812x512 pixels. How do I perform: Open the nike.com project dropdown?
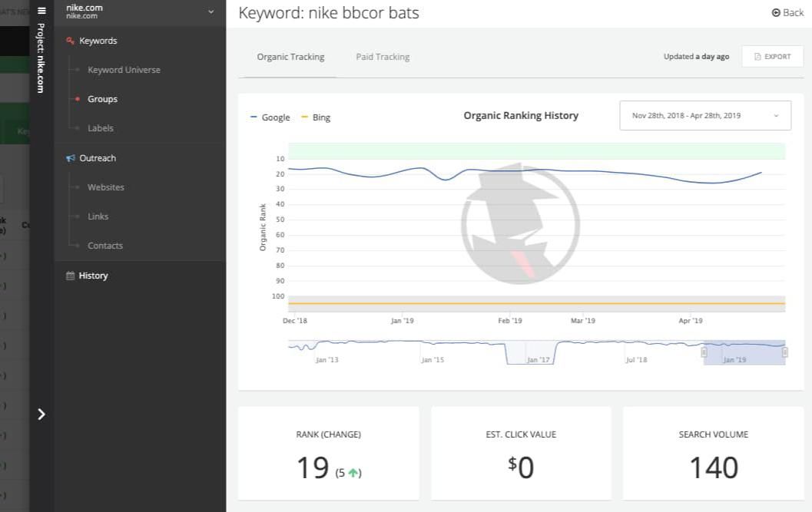pyautogui.click(x=140, y=12)
